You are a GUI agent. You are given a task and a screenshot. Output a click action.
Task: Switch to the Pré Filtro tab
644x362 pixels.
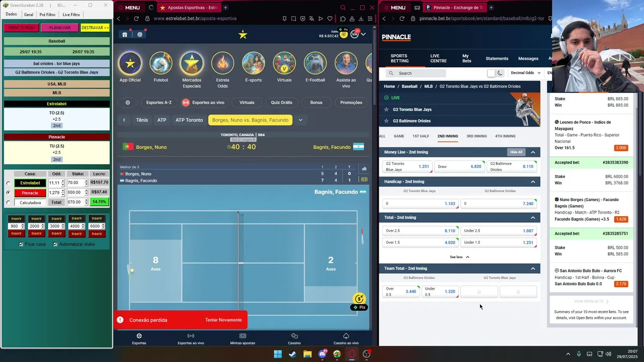(x=47, y=15)
